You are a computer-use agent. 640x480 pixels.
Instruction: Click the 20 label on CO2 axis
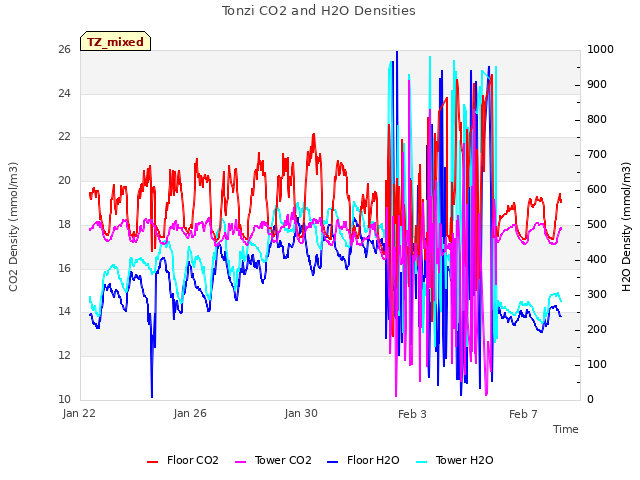pos(64,180)
